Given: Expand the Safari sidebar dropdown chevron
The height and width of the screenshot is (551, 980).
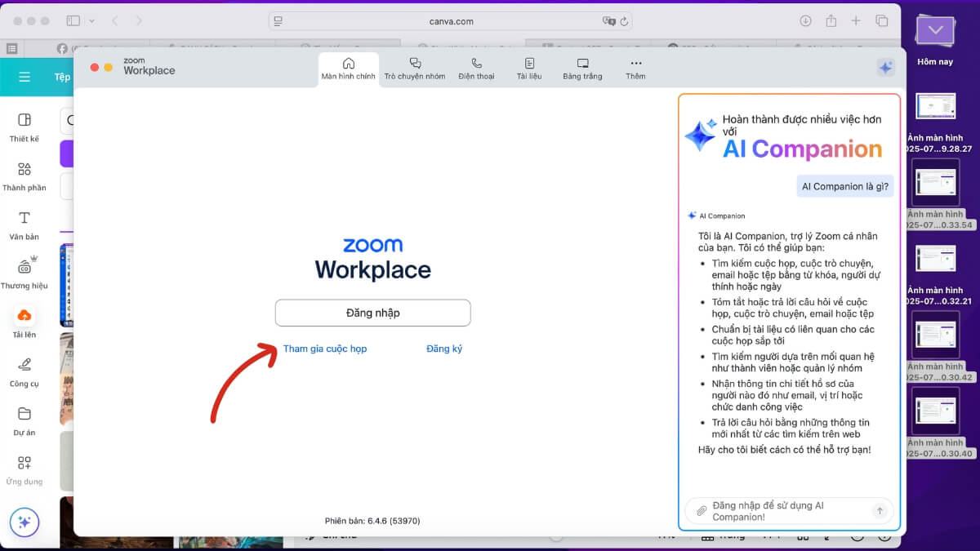Looking at the screenshot, I should tap(91, 20).
